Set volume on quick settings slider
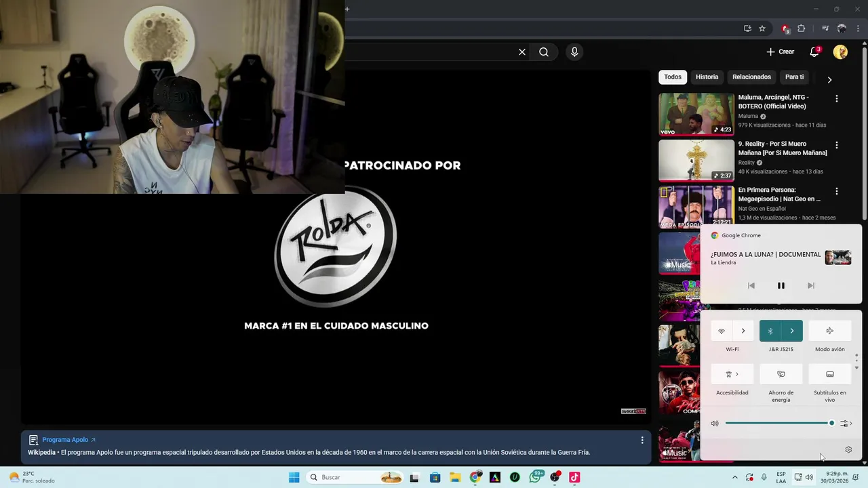868x488 pixels. [780, 423]
